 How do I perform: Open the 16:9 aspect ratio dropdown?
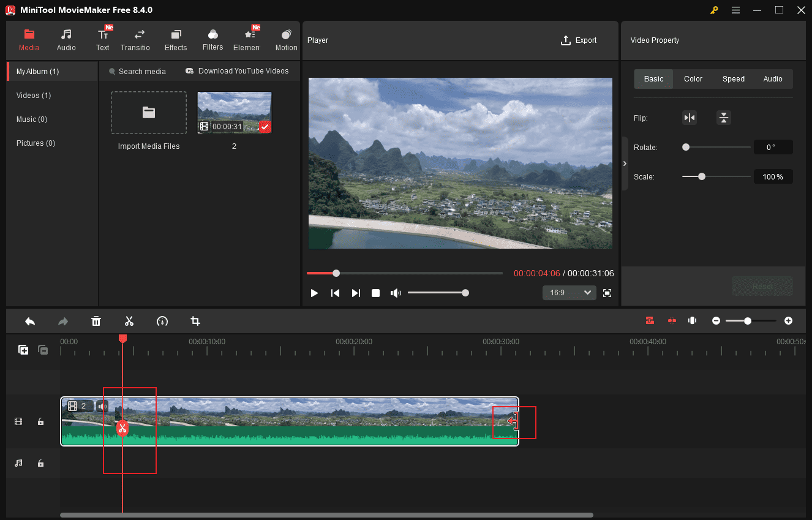(x=569, y=292)
